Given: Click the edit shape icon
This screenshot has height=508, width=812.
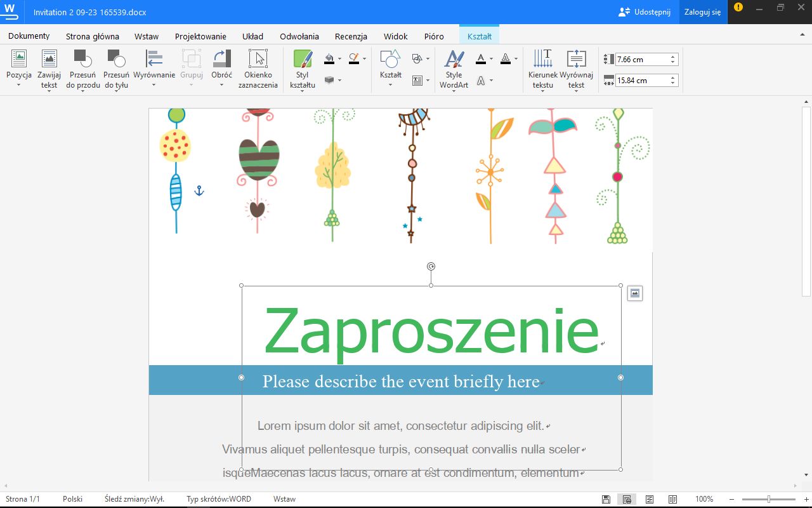Looking at the screenshot, I should pyautogui.click(x=417, y=59).
